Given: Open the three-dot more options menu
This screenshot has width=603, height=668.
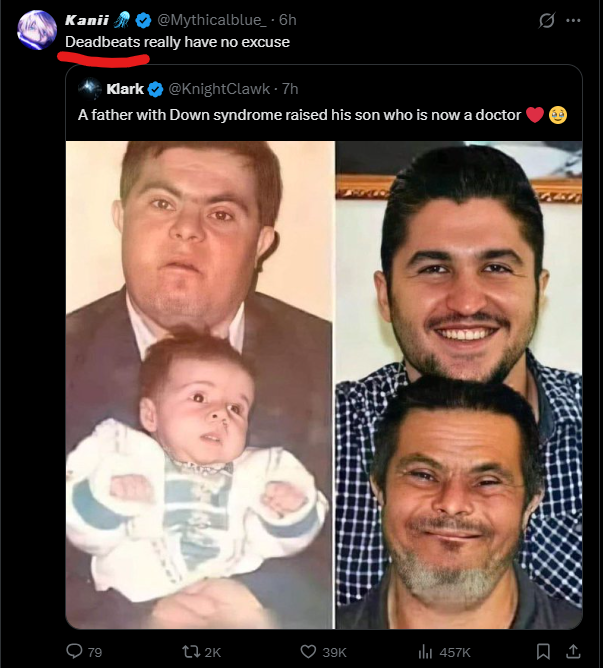Looking at the screenshot, I should tap(573, 20).
